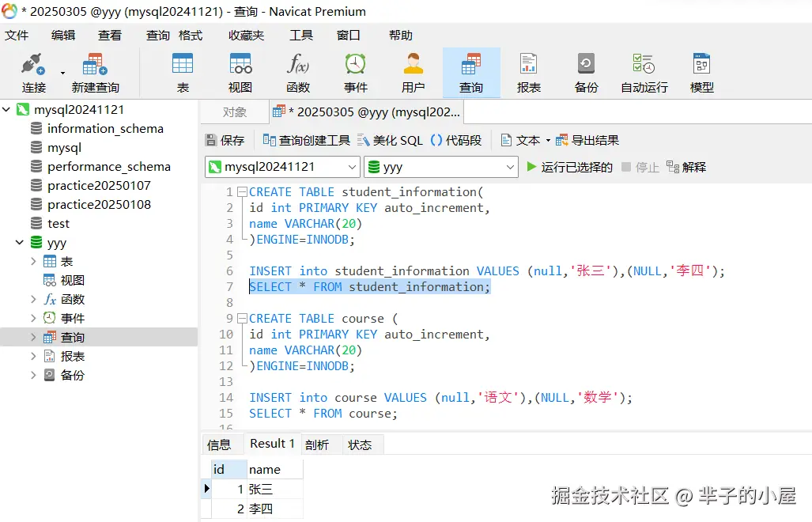The width and height of the screenshot is (812, 522).
Task: Open the mysql20241121 connection dropdown
Action: (282, 167)
